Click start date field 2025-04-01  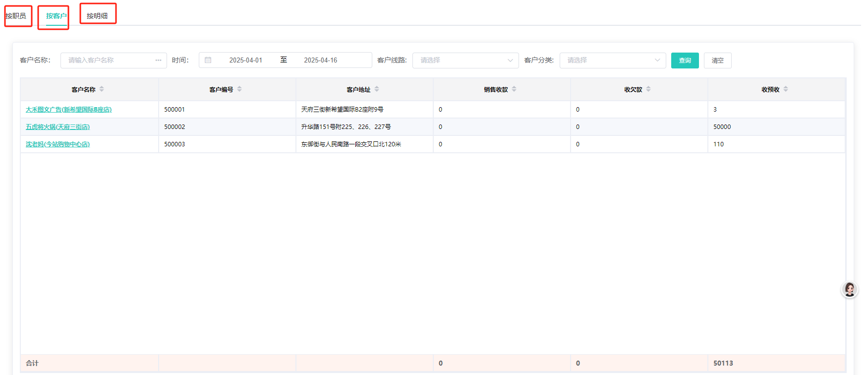point(245,60)
